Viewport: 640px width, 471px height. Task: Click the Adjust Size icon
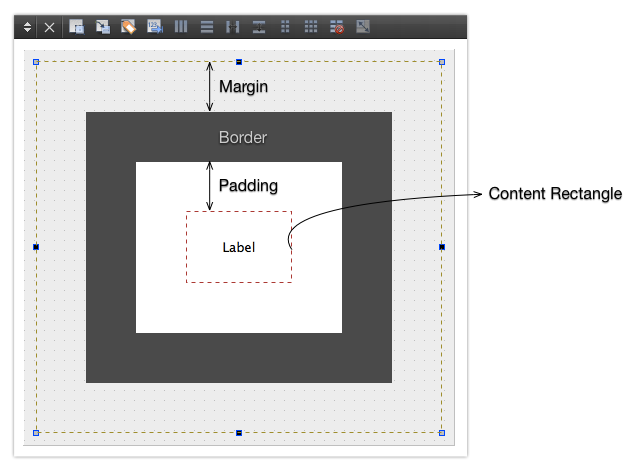point(363,27)
